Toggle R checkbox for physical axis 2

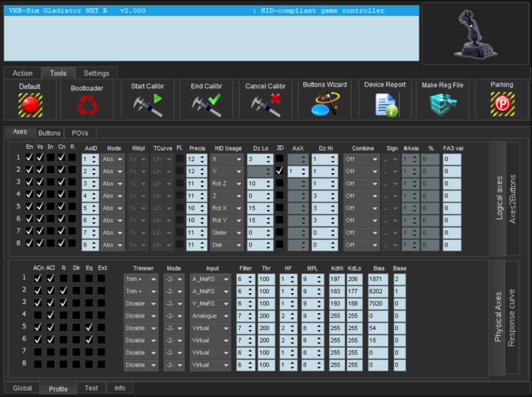(63, 290)
